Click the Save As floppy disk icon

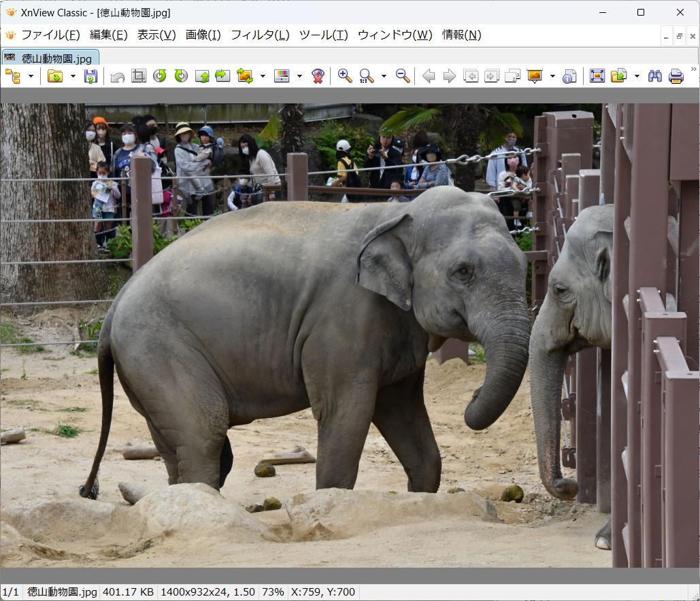coord(90,76)
